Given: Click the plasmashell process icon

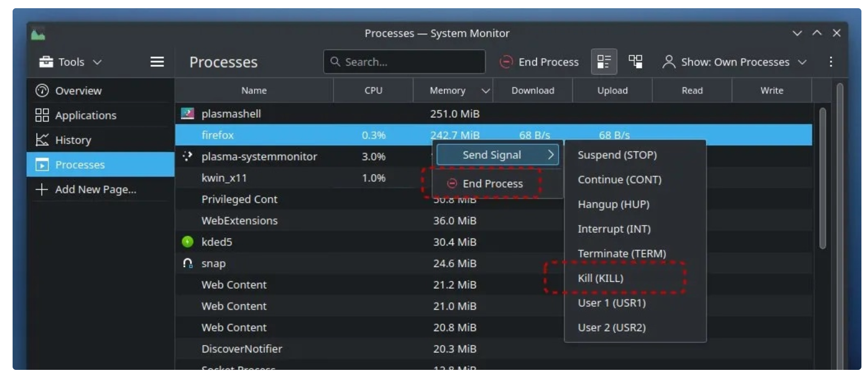Looking at the screenshot, I should pos(187,113).
